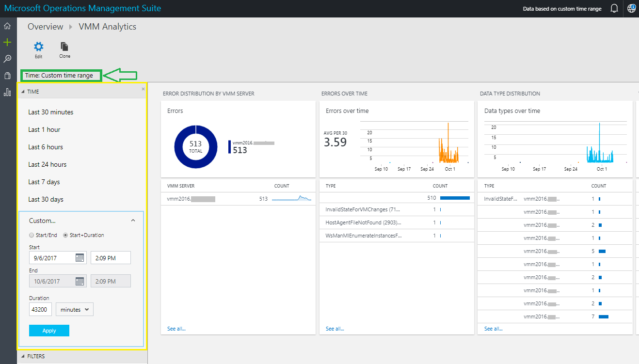Viewport: 639px width, 364px height.
Task: Click the Apply button
Action: (49, 331)
